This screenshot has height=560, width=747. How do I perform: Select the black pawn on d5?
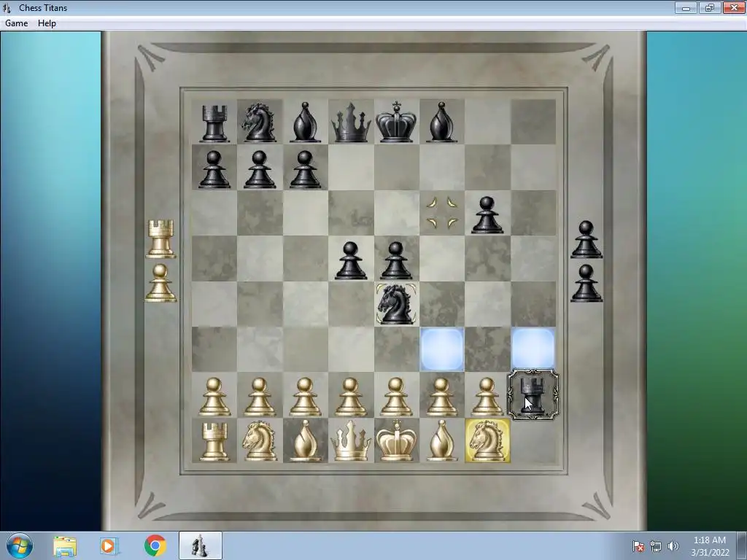[x=351, y=260]
